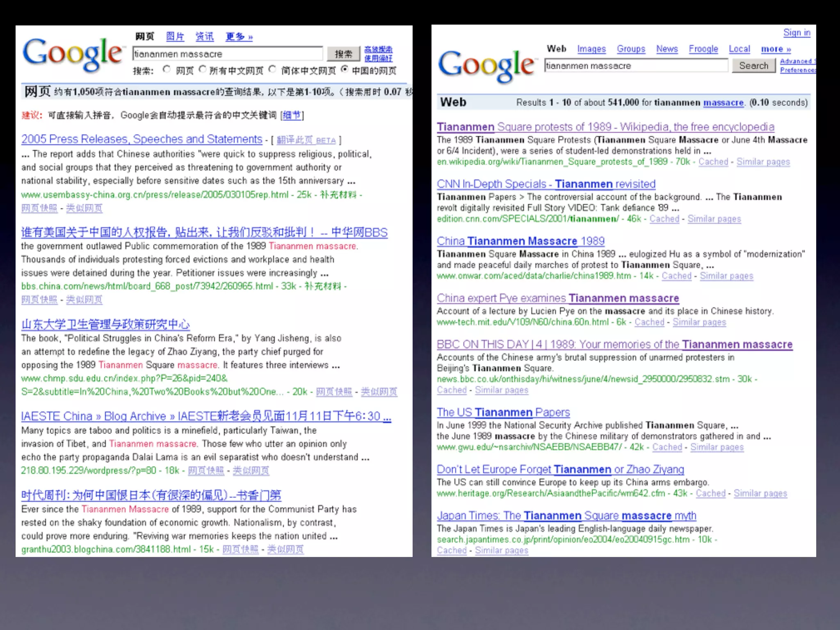This screenshot has height=630, width=840.
Task: Open CNN In-Depth Specials result
Action: coord(546,184)
